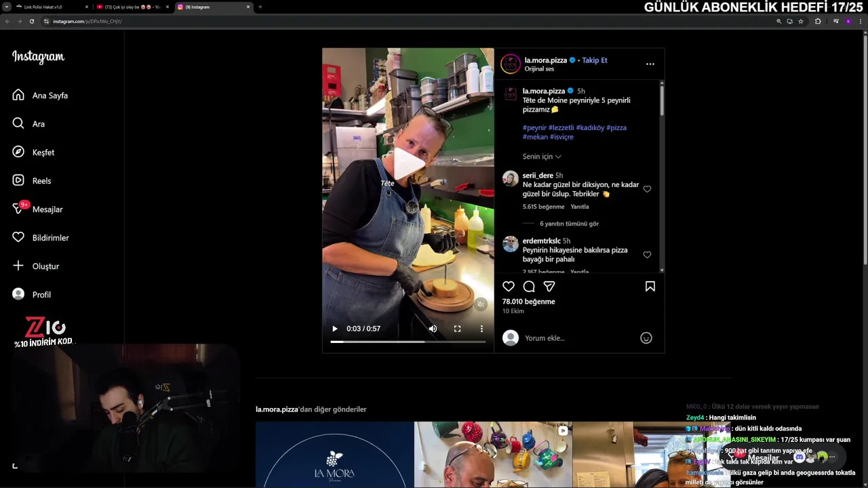Click the la.mora.pizza avatar in the header

coord(510,64)
